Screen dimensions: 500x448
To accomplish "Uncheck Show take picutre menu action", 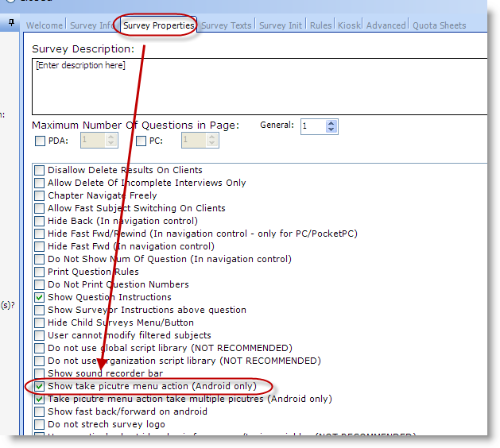I will tap(39, 386).
